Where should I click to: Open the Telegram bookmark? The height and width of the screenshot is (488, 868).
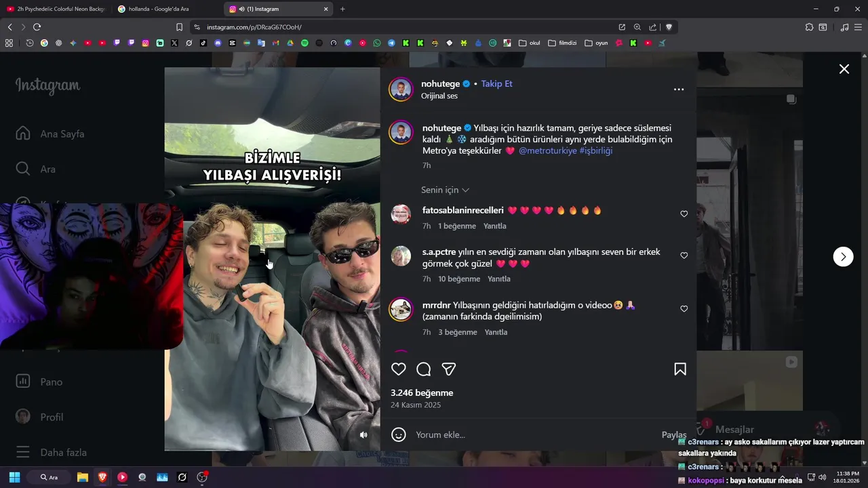pyautogui.click(x=391, y=43)
